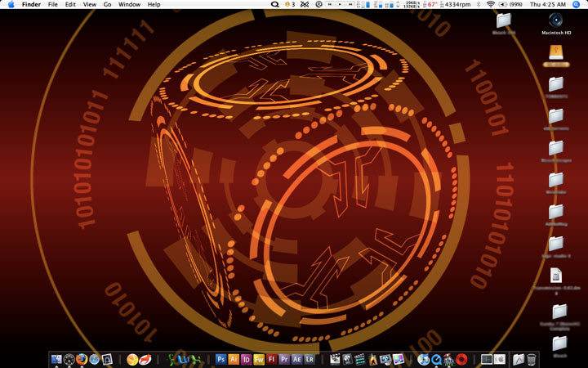Image resolution: width=588 pixels, height=368 pixels.
Task: Launch Final Cut Pro clapperboard icon
Action: click(x=335, y=359)
